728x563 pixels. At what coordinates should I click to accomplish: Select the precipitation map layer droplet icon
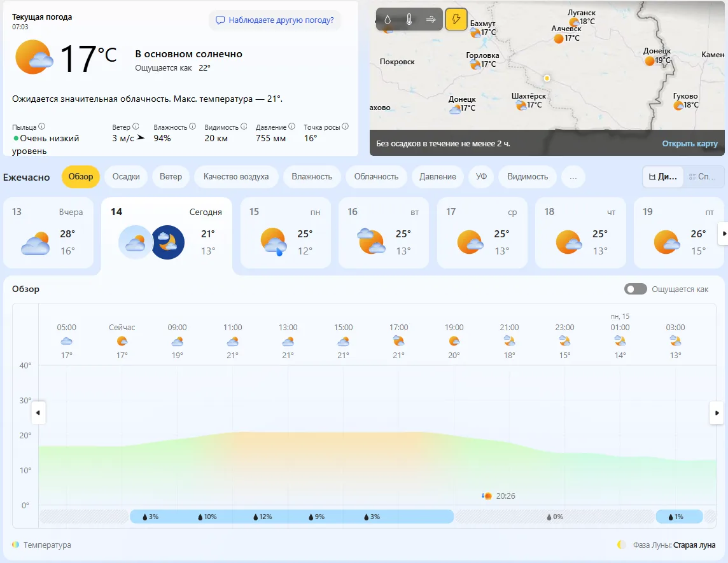click(388, 20)
